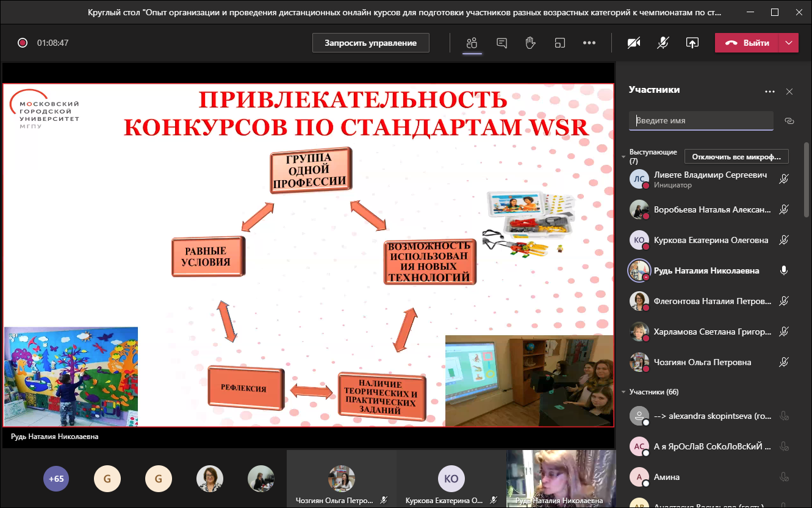Viewport: 812px width, 508px height.
Task: Collapse the Выступающие section
Action: 623,157
